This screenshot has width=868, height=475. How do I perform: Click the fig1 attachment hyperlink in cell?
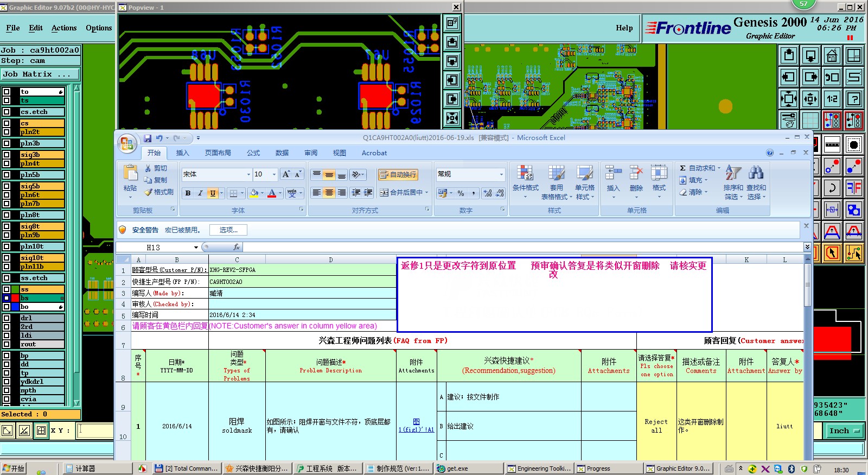click(x=417, y=426)
